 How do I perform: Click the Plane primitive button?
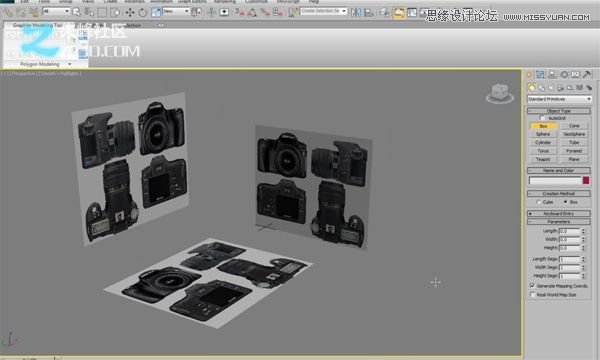tap(574, 159)
